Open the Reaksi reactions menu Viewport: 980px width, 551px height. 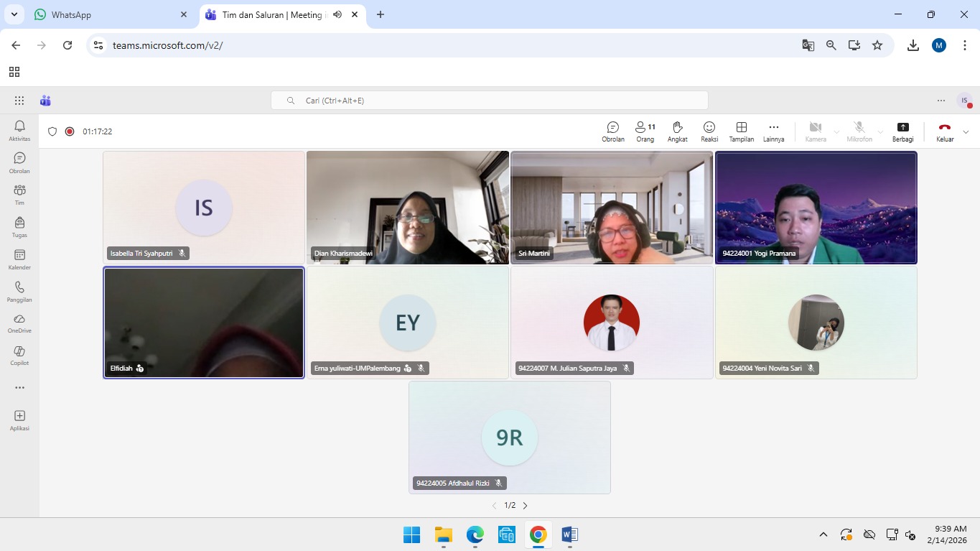tap(709, 131)
